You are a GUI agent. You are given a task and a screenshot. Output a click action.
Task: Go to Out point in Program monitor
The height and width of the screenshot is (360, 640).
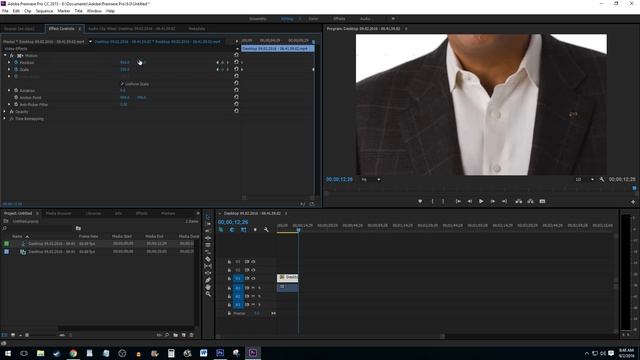pyautogui.click(x=504, y=201)
